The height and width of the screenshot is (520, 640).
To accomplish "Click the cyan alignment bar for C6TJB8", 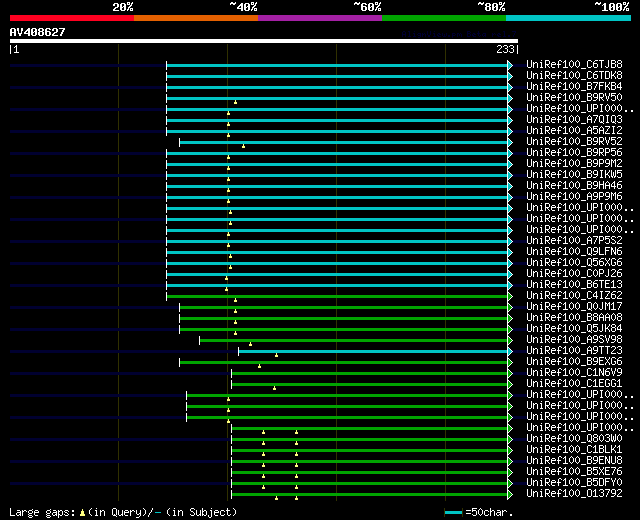I will [x=337, y=65].
